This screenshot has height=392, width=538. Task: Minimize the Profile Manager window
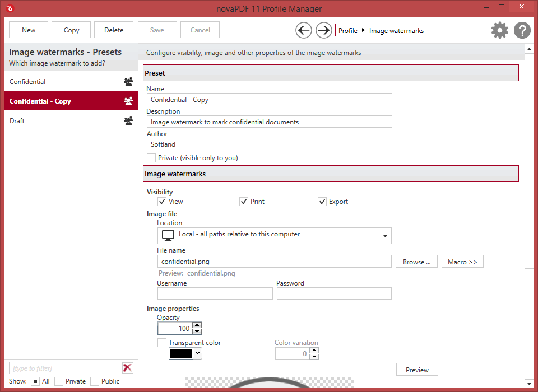(486, 7)
